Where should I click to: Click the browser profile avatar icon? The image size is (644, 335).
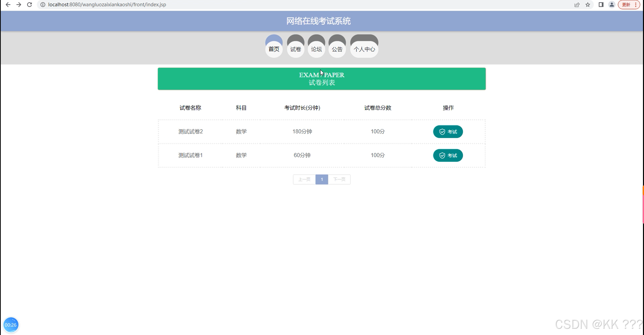coord(612,5)
